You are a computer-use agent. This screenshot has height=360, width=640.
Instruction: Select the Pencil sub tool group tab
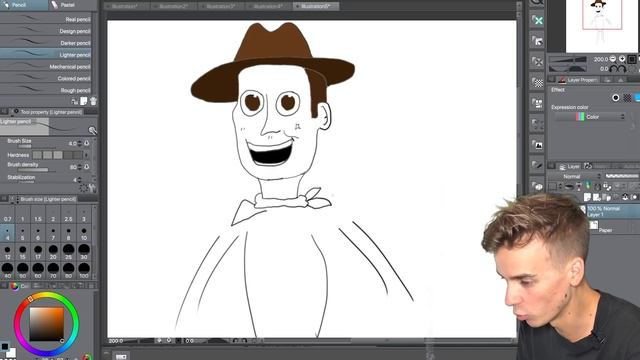tap(24, 5)
